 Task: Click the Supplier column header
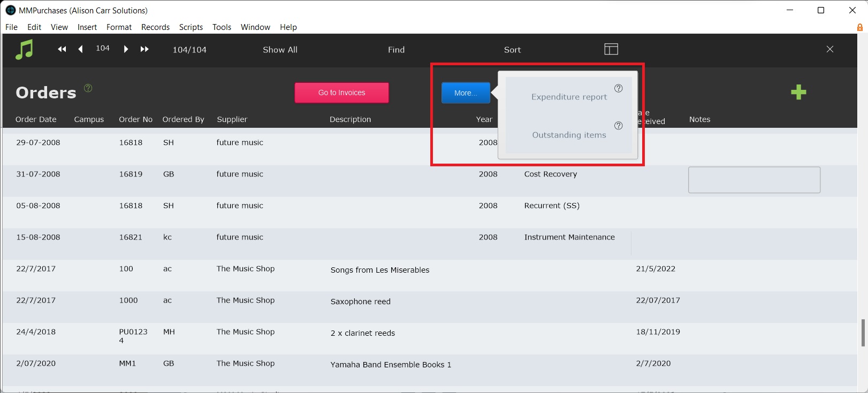[232, 119]
